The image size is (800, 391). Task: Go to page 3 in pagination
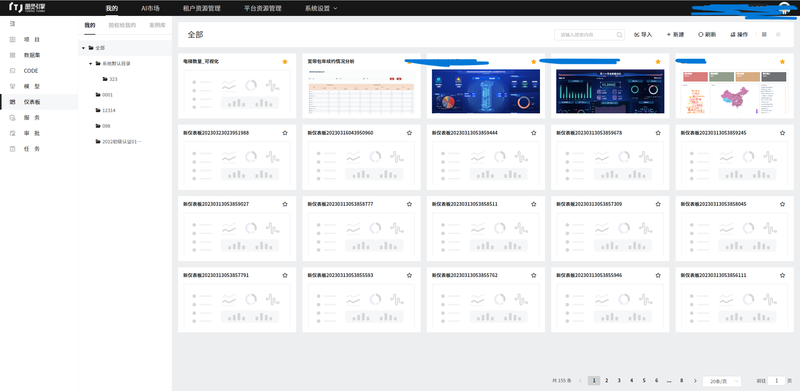(619, 380)
